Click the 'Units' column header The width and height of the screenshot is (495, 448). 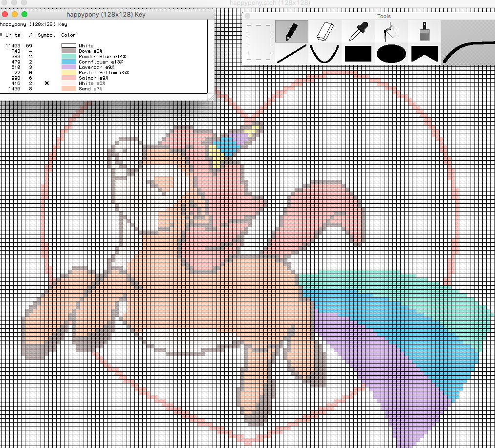pos(13,35)
